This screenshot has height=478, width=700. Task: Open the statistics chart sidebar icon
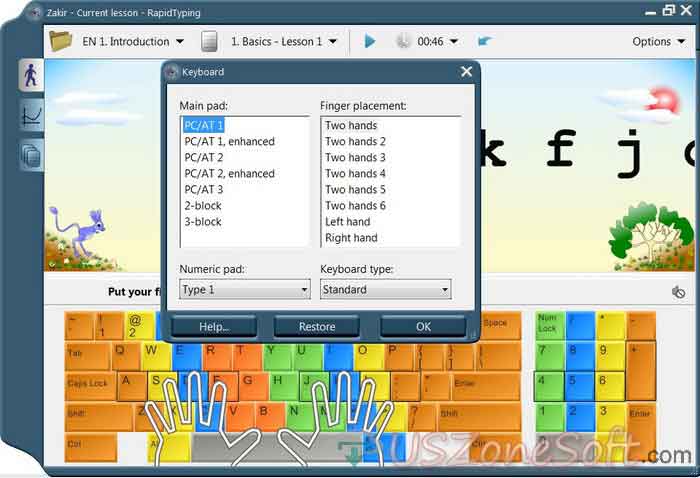coord(32,115)
